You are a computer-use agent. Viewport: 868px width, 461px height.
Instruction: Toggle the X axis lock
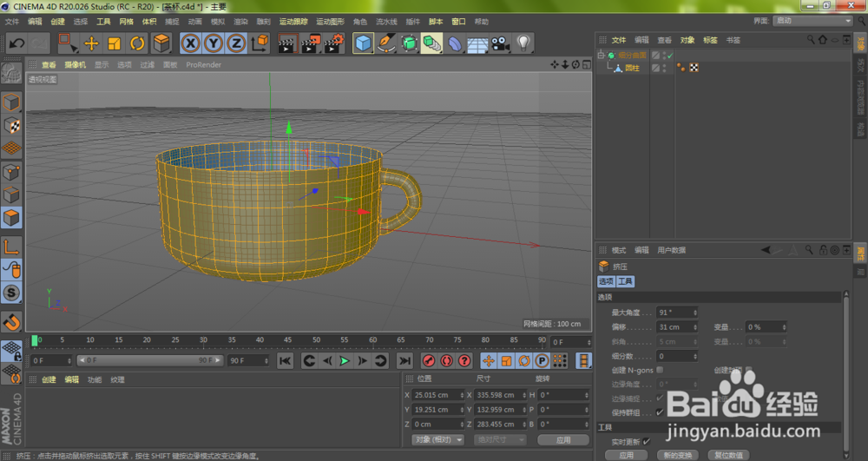(x=190, y=43)
